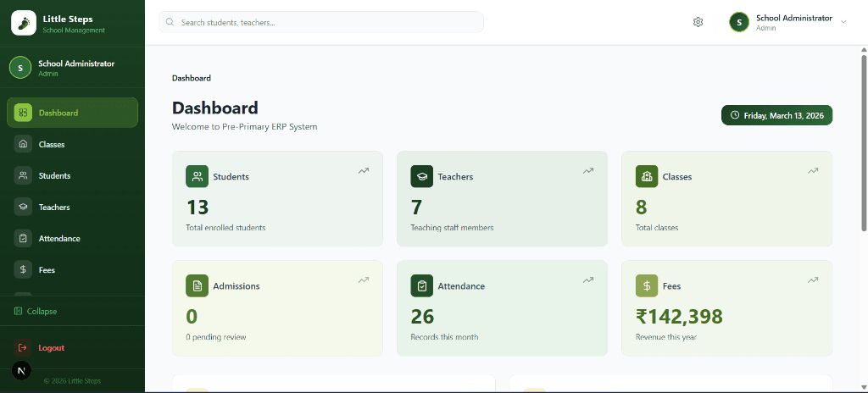The width and height of the screenshot is (868, 393).
Task: Click the trend arrow on Attendance card
Action: tap(588, 280)
